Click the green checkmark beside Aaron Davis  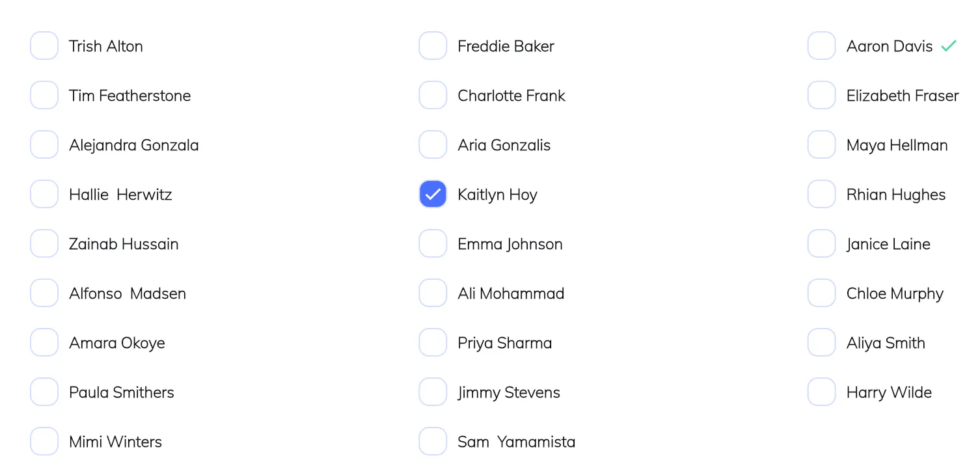tap(949, 46)
